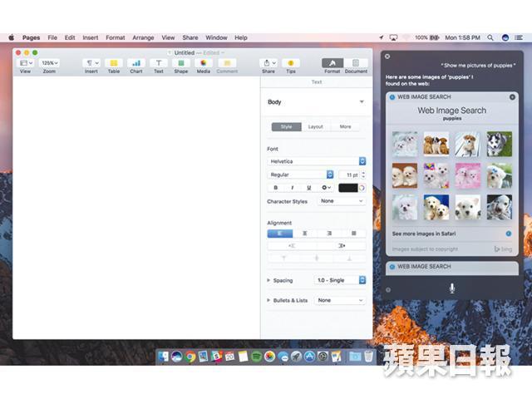Select the husky puppy thumbnail
532x399 pixels.
(499, 144)
